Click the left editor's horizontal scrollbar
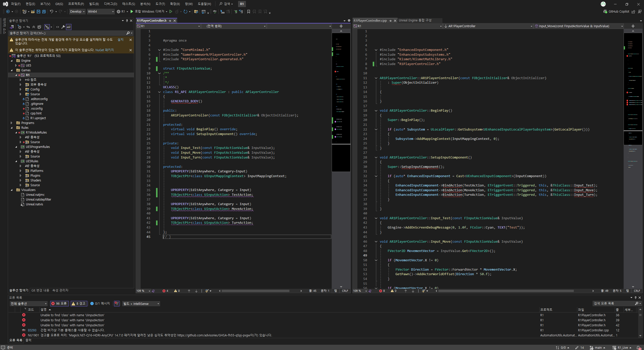This screenshot has width=644, height=350. pyautogui.click(x=255, y=291)
